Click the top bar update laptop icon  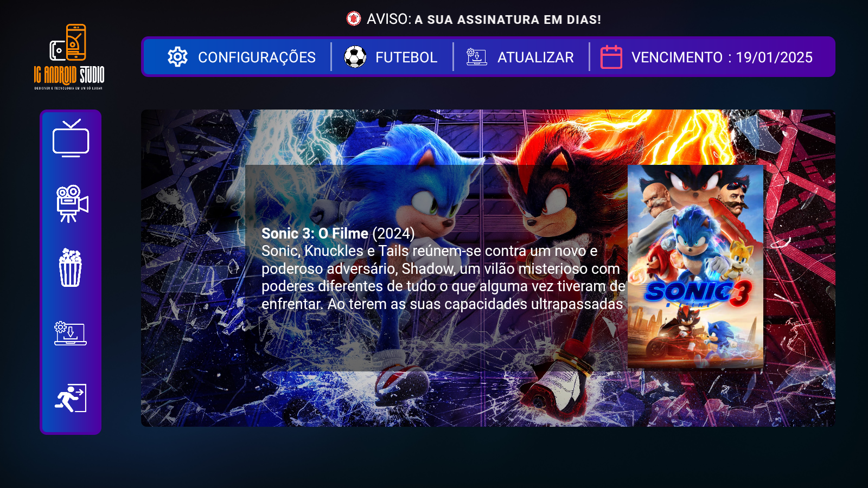point(477,57)
